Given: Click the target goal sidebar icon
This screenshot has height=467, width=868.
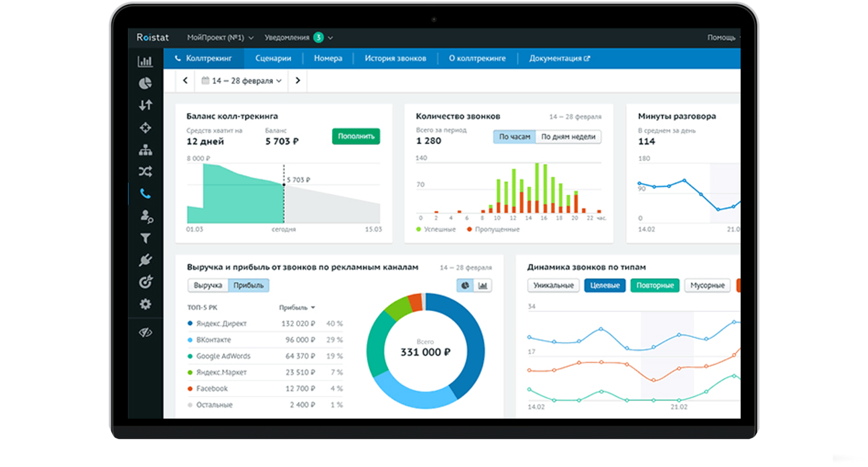Looking at the screenshot, I should (145, 282).
